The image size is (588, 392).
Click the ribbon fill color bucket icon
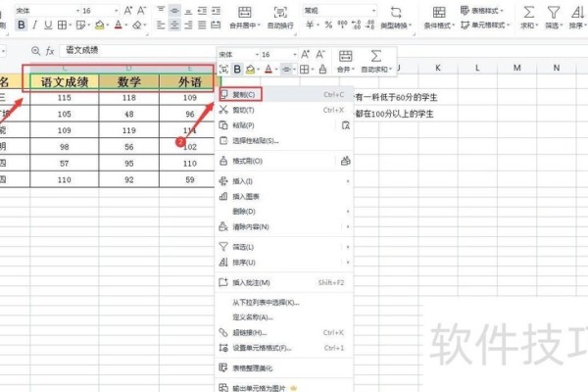(99, 25)
